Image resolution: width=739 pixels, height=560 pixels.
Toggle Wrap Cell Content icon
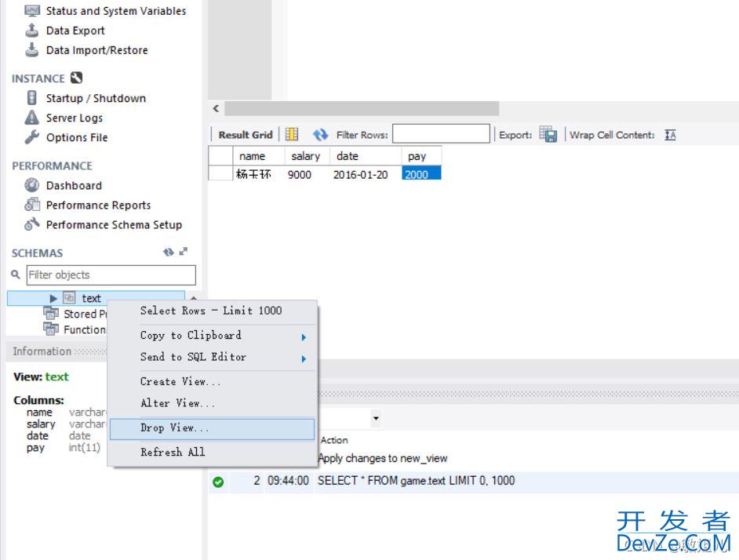(x=670, y=135)
